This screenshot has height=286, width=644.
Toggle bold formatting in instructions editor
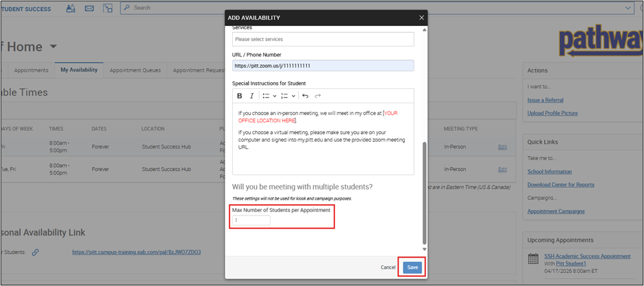click(x=240, y=96)
